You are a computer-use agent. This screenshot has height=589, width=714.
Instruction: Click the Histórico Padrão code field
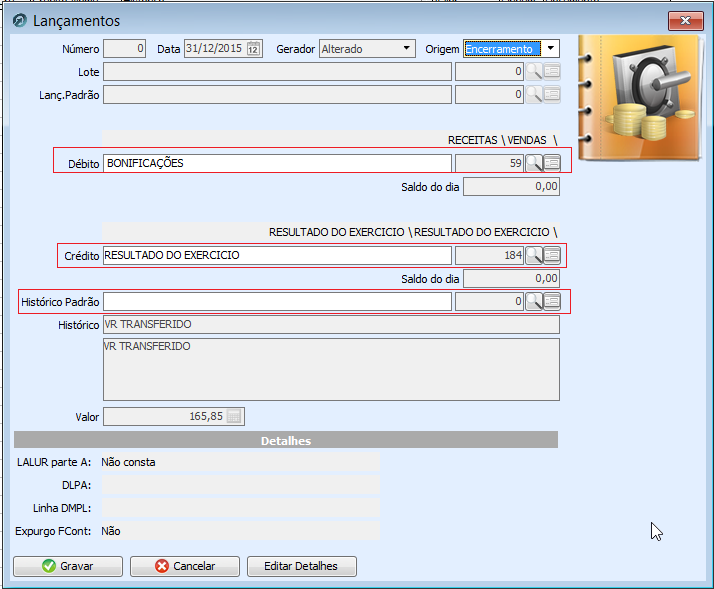pos(490,302)
